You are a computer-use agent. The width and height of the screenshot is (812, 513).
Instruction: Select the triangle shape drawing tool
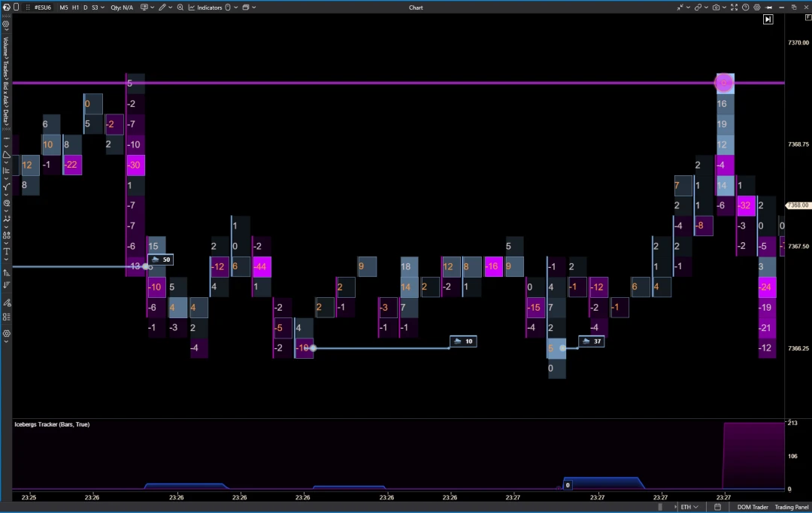[x=6, y=154]
